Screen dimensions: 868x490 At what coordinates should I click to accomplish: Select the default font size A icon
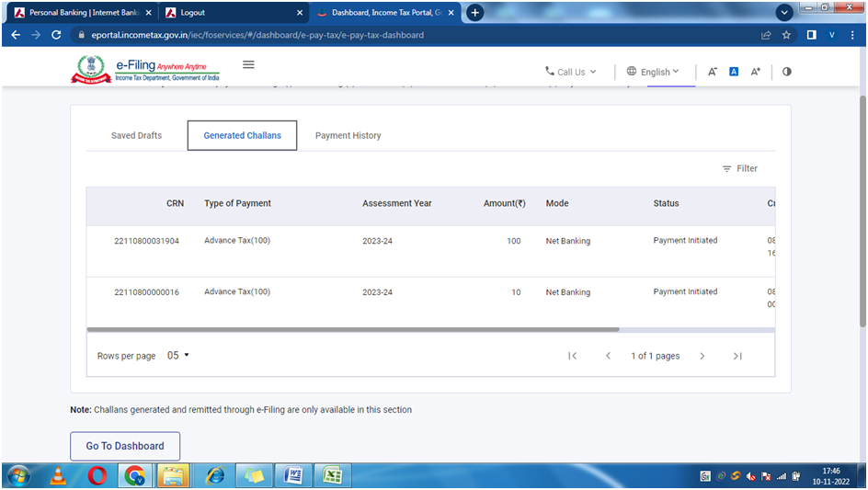coord(734,72)
